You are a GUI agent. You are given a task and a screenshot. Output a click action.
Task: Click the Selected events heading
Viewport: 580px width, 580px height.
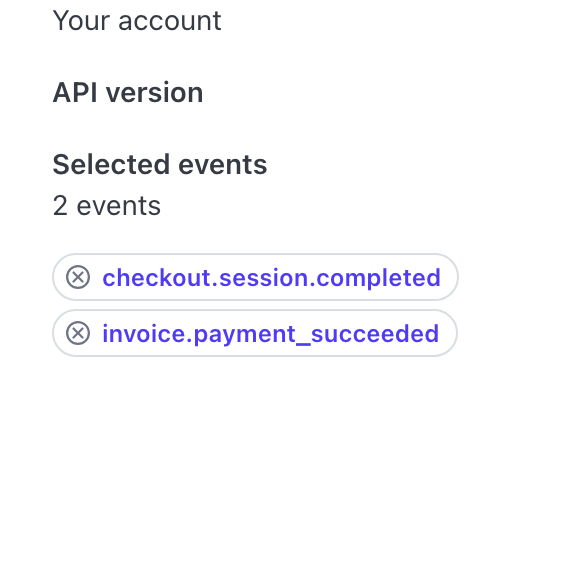click(160, 164)
